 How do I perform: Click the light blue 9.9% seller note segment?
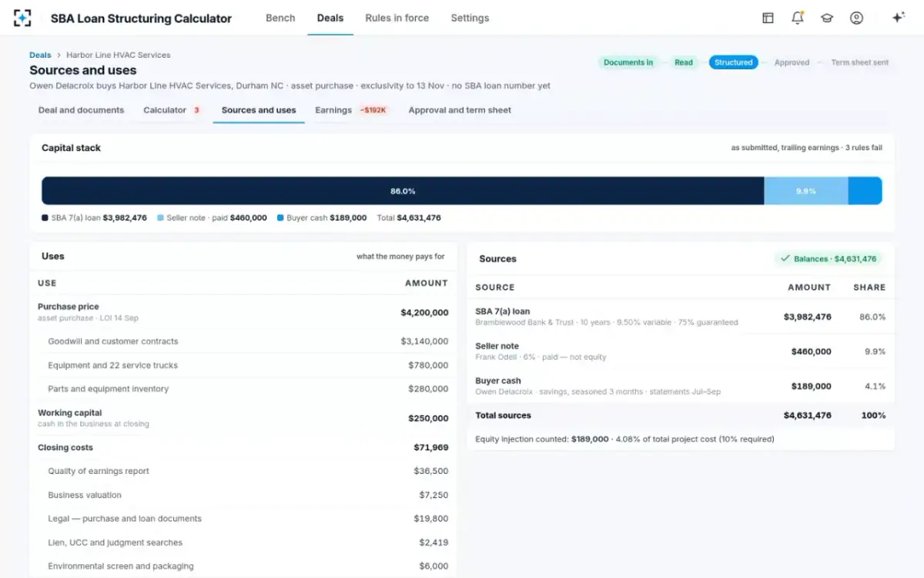[x=806, y=191]
